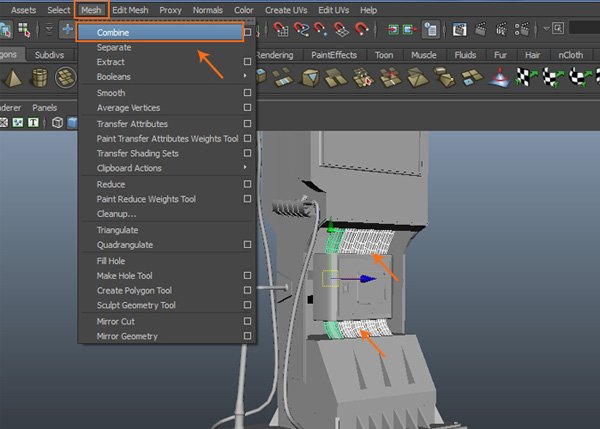Click the Sculpt Geometry cone shelf icon
The image size is (600, 429).
[x=499, y=78]
